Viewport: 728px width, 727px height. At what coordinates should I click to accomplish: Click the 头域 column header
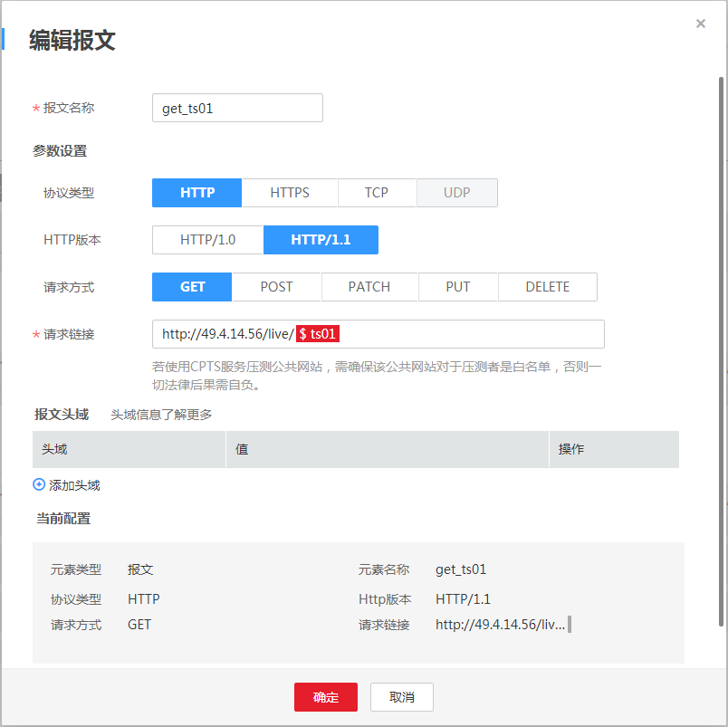coord(129,449)
